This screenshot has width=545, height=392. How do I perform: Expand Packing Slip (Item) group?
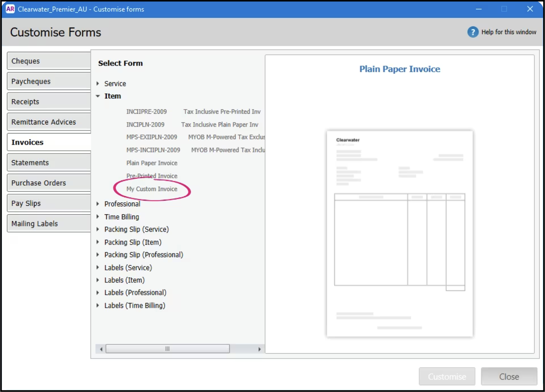tap(98, 242)
